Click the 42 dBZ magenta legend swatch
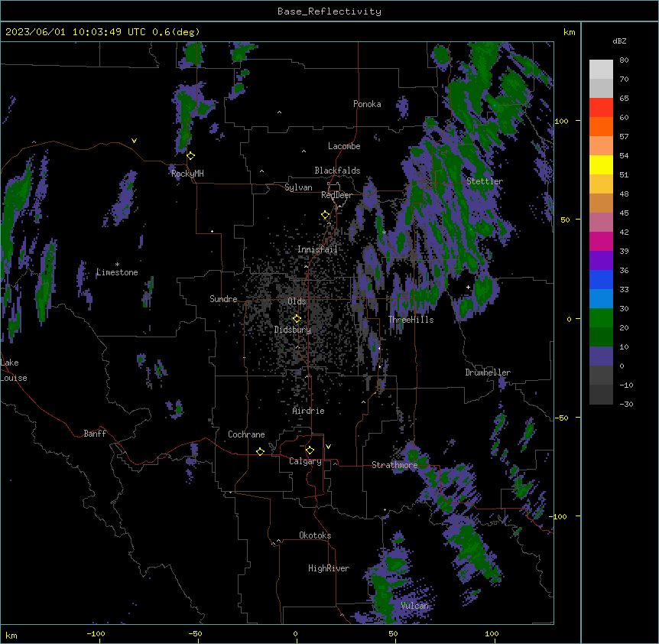The height and width of the screenshot is (644, 659). point(601,241)
